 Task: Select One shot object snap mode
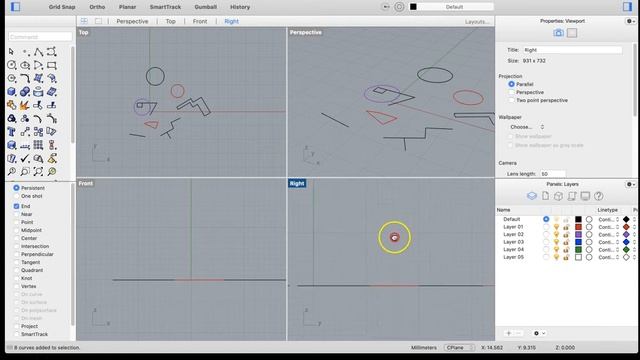(16, 196)
